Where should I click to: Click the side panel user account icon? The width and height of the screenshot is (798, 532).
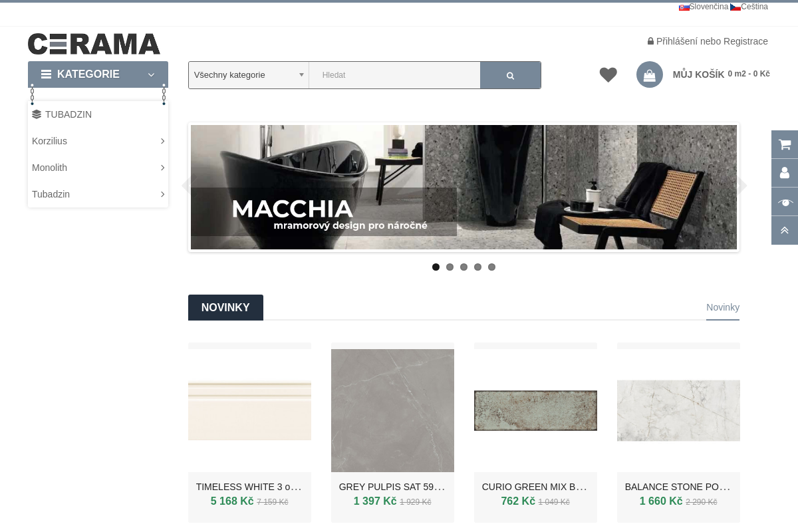785,173
